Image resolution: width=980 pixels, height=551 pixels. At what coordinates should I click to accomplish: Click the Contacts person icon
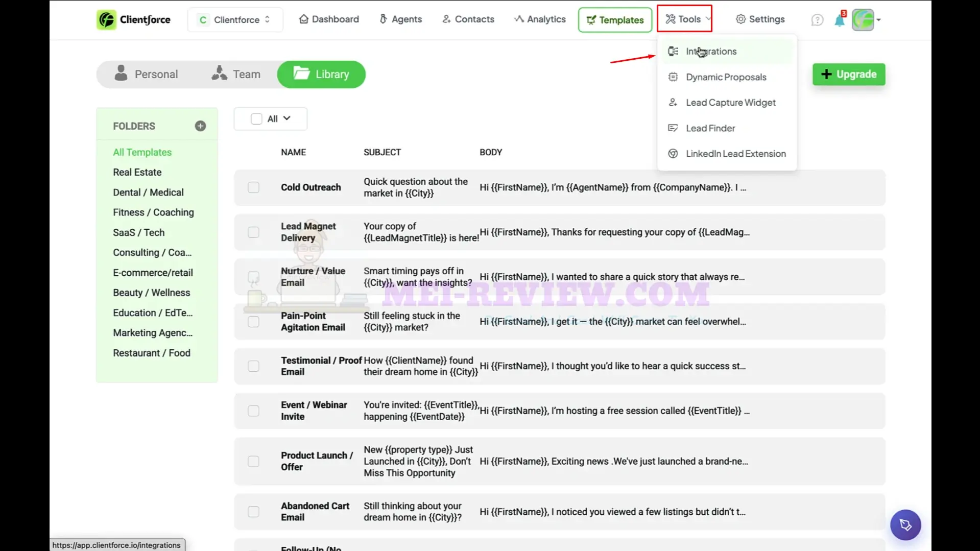point(446,19)
